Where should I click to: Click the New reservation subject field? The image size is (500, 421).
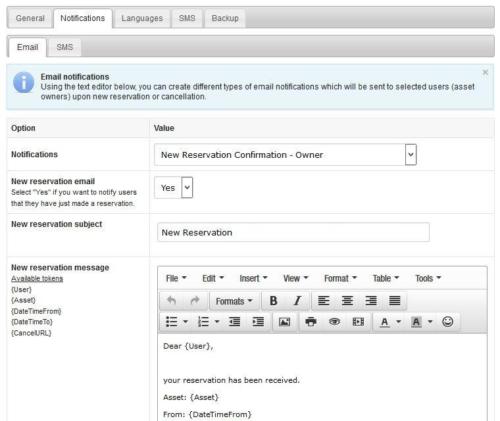[x=293, y=232]
